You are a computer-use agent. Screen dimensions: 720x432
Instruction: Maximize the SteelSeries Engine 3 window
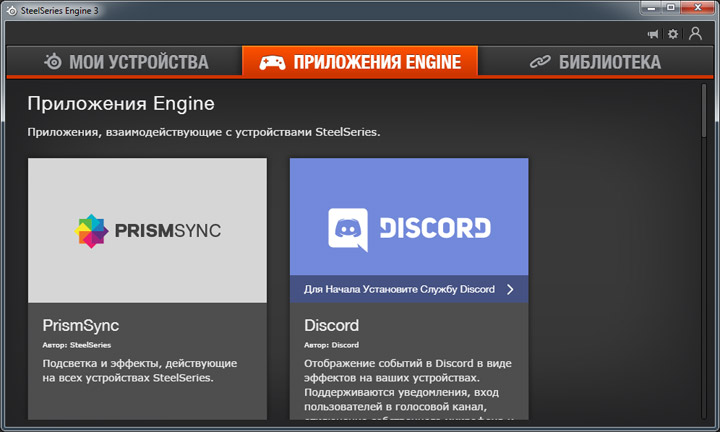pos(671,8)
